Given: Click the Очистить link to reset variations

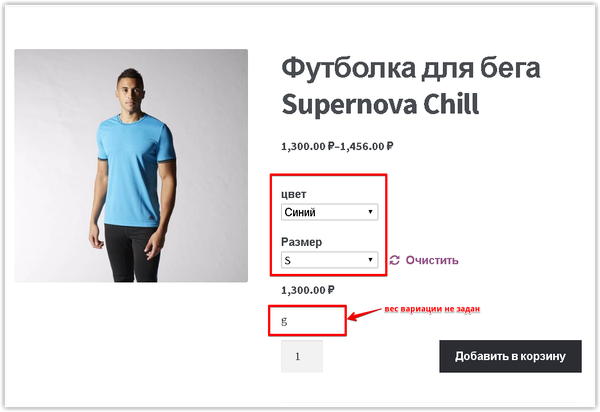Looking at the screenshot, I should (432, 260).
